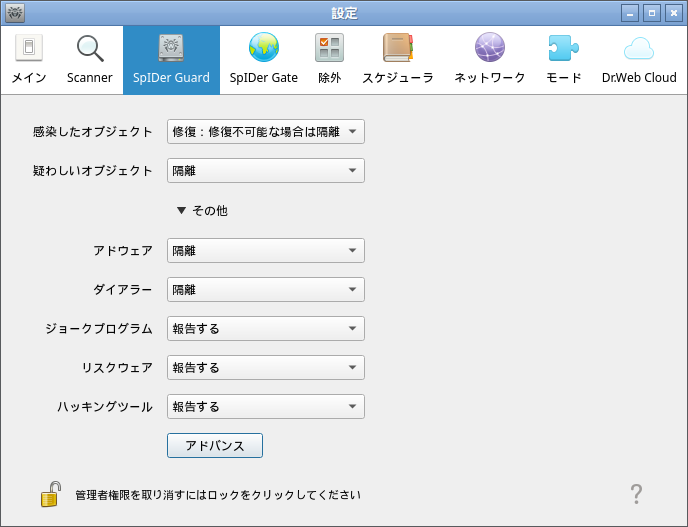This screenshot has height=527, width=688.
Task: Open the メイン settings switch icon
Action: (29, 47)
